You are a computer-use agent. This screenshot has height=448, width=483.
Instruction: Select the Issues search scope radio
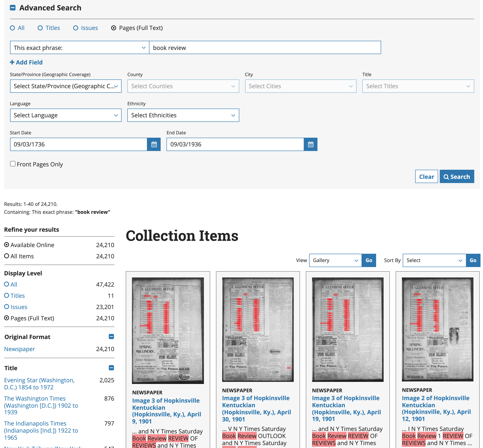coord(76,28)
